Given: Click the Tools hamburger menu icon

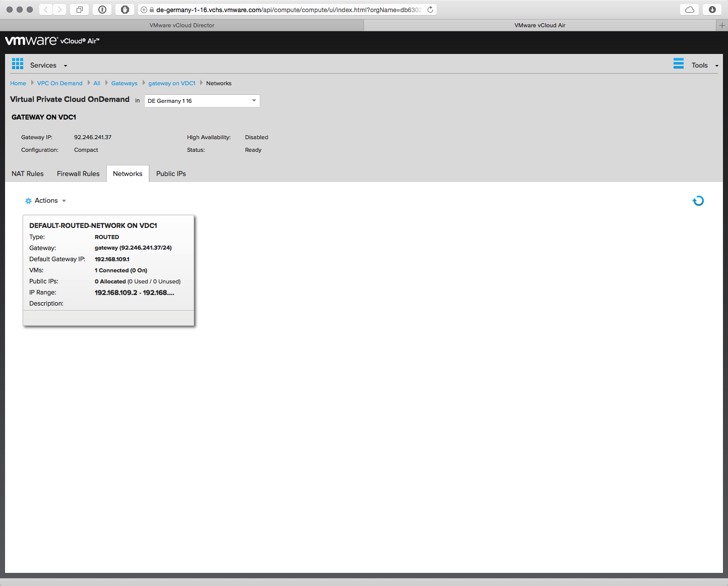Looking at the screenshot, I should click(x=678, y=64).
